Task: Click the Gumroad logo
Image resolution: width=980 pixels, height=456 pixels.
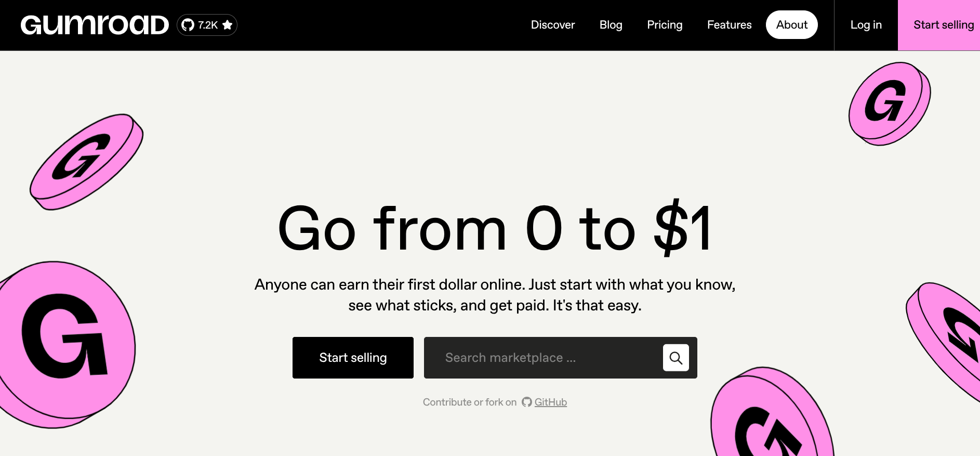Action: pos(95,25)
